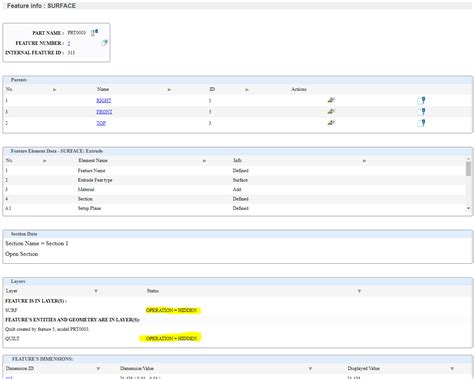Open the info icon in FRONT row

(421, 112)
